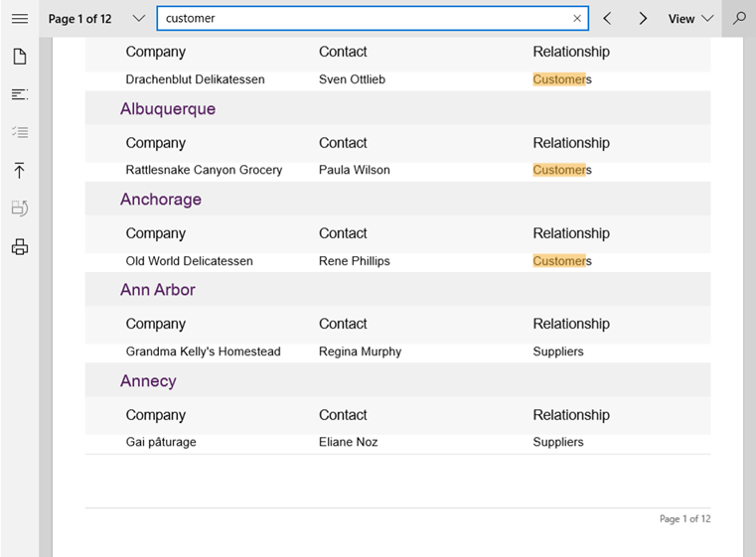756x557 pixels.
Task: Click the rotate page icon in sidebar
Action: 19,209
